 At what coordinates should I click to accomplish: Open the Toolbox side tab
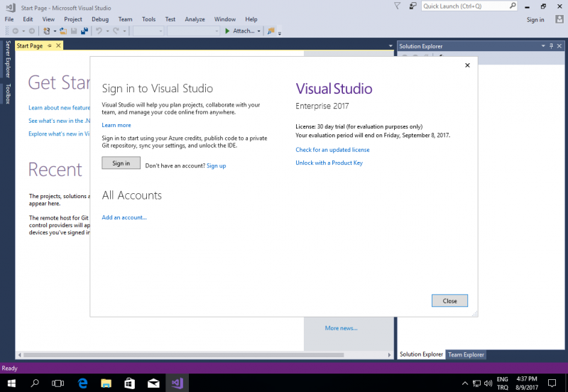(8, 94)
